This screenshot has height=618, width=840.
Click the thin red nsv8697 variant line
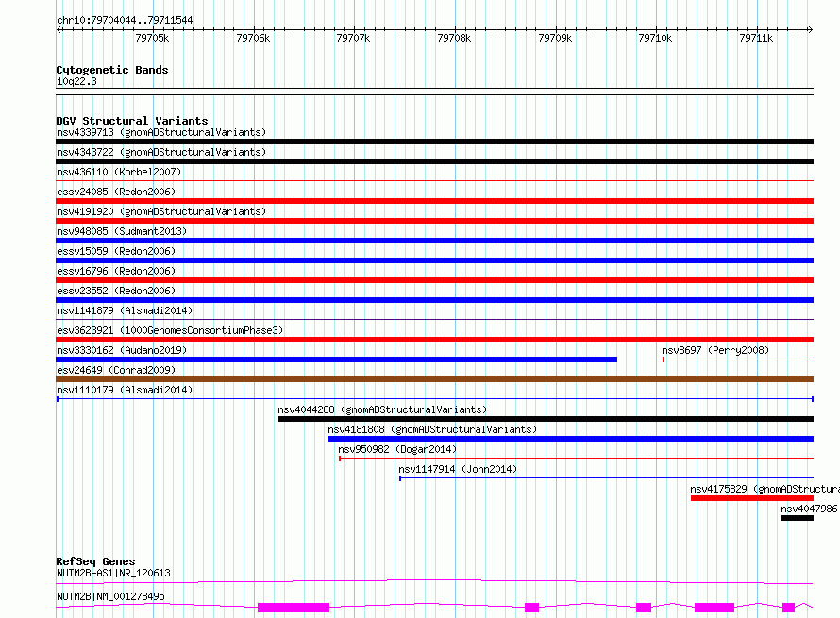738,359
